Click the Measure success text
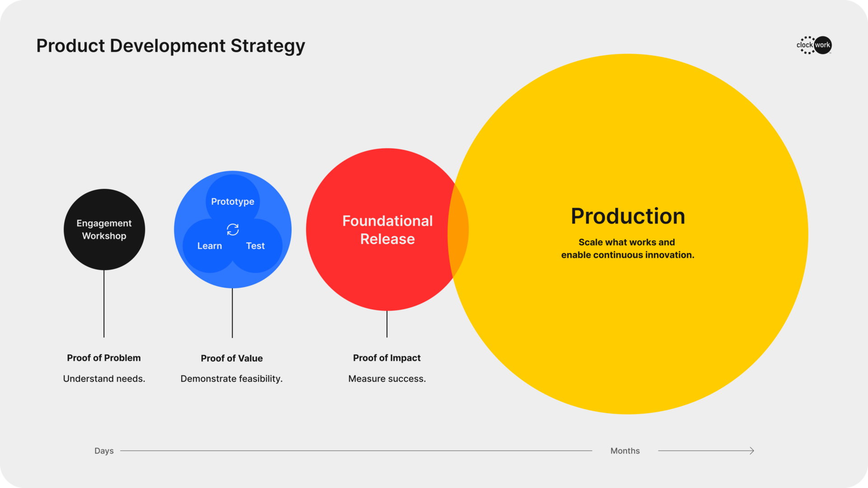The image size is (868, 488). coord(387,379)
